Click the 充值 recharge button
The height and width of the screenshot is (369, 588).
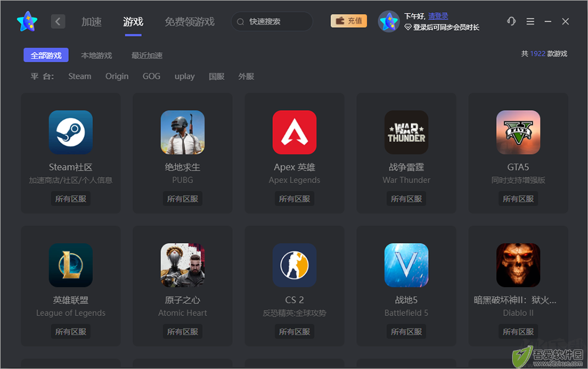(x=349, y=21)
